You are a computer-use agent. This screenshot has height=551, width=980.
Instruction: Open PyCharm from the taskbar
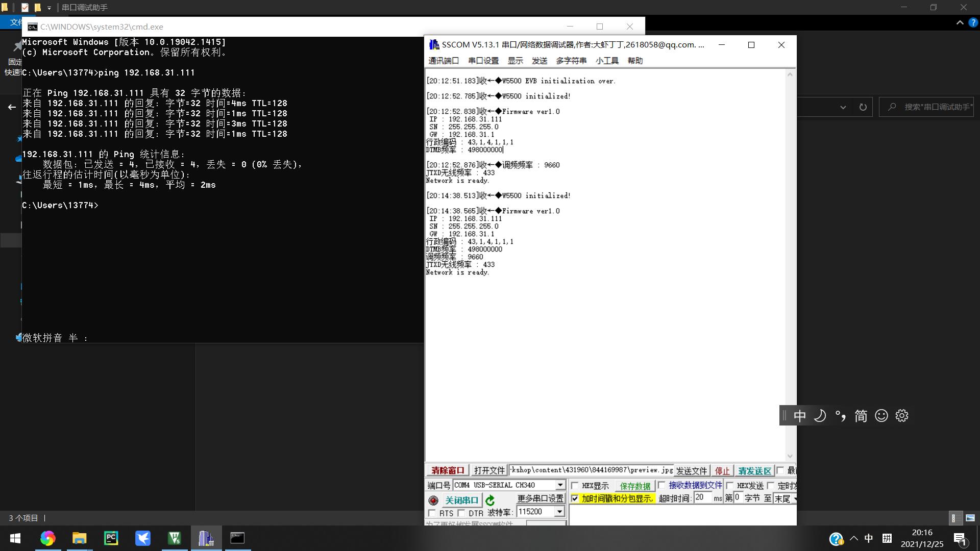point(111,538)
